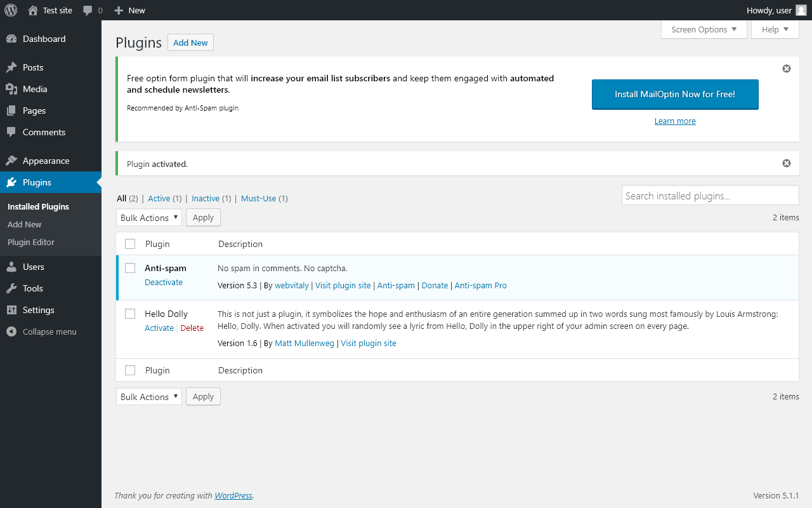The height and width of the screenshot is (508, 812).
Task: Deactivate the Anti-spam plugin
Action: (164, 283)
